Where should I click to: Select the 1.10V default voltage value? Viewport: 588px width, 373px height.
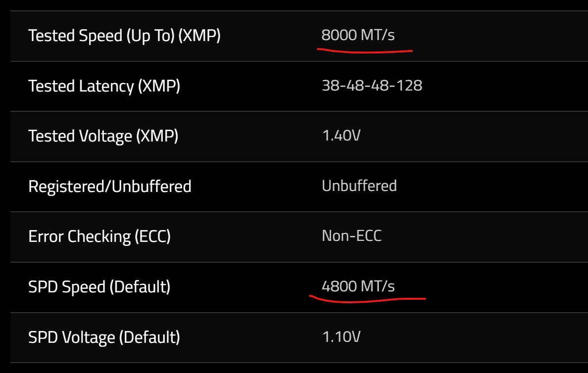(341, 337)
